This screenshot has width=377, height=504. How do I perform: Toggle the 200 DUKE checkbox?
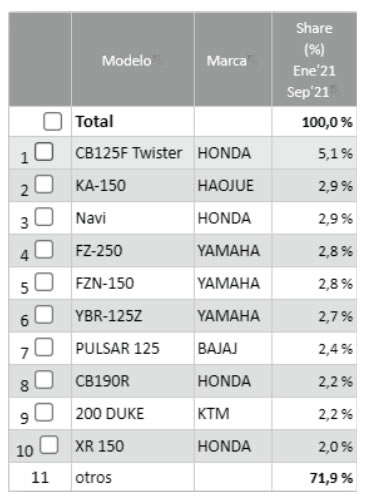(x=44, y=412)
